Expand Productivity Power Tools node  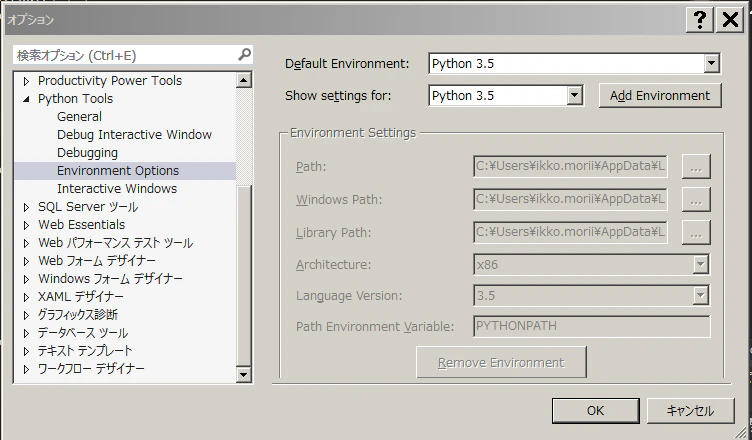pos(26,81)
